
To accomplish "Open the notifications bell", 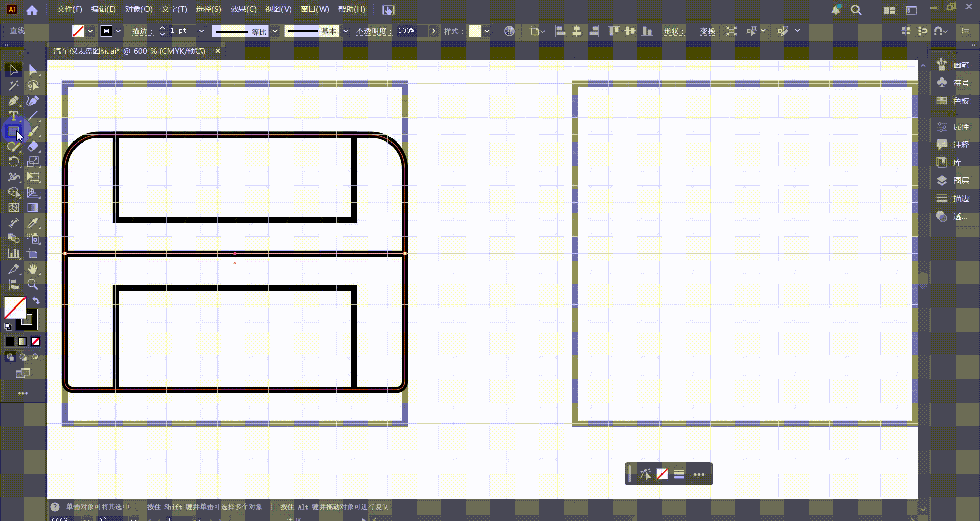I will coord(836,10).
